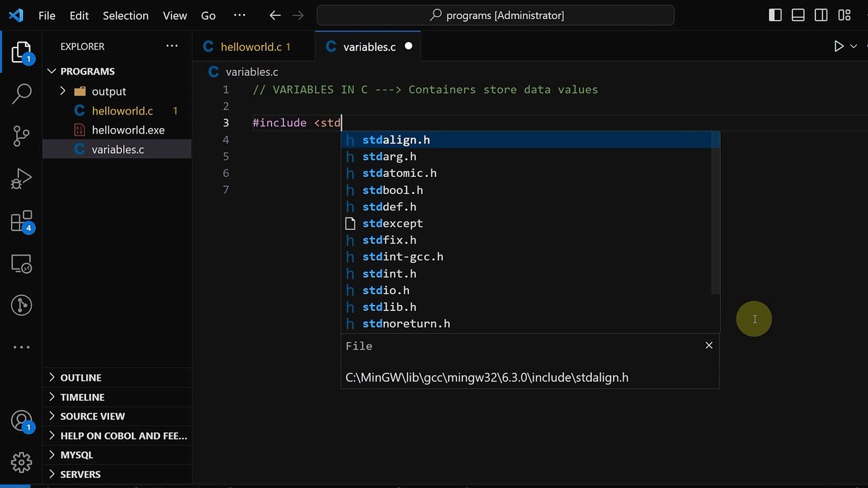The height and width of the screenshot is (488, 868).
Task: Choose stdio.h suggestion
Action: click(526, 290)
